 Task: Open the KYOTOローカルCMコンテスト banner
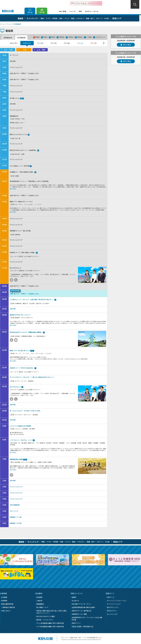[88, 560]
